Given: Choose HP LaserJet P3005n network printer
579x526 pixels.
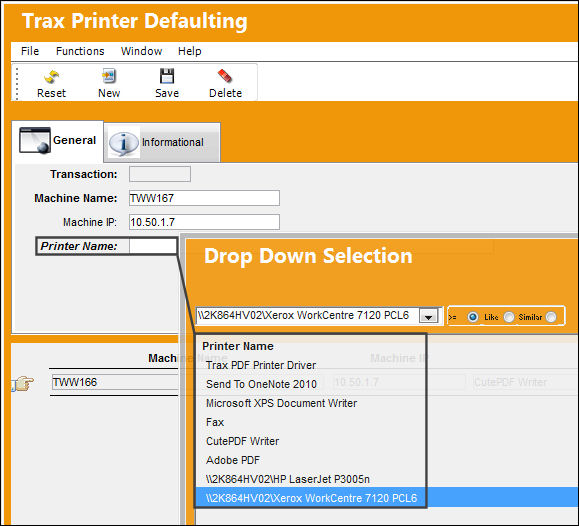Looking at the screenshot, I should [288, 479].
